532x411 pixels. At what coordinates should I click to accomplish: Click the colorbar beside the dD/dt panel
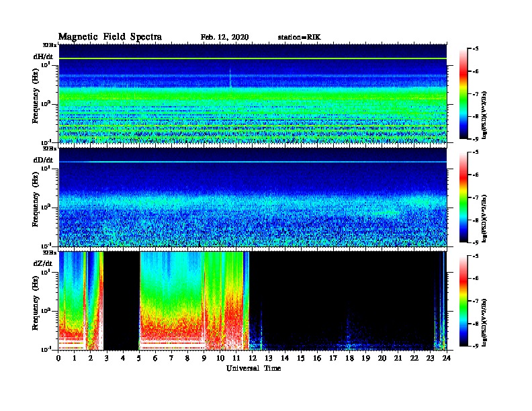[463, 197]
